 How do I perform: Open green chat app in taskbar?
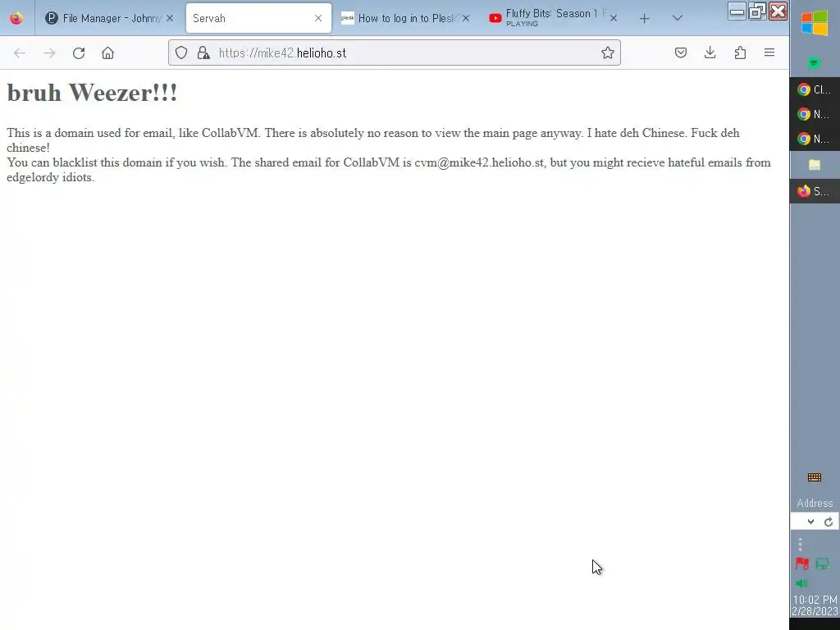click(x=815, y=64)
